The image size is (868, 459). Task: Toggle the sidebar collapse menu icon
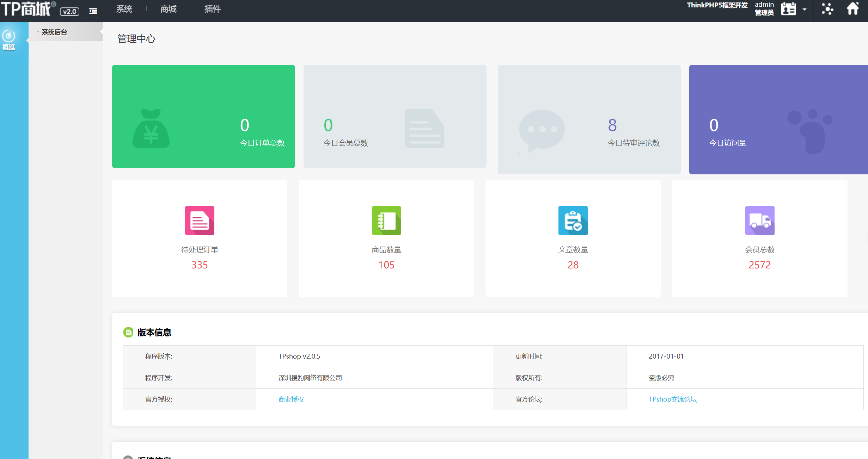click(x=93, y=11)
